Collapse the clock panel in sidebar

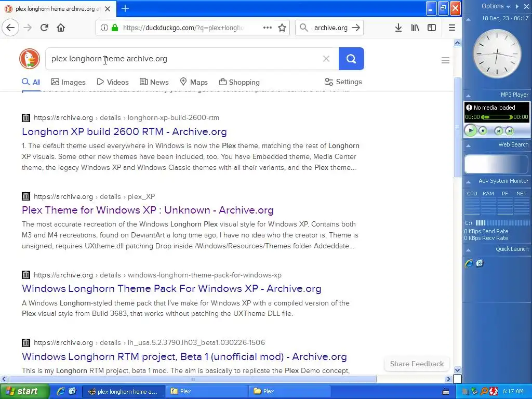click(468, 19)
